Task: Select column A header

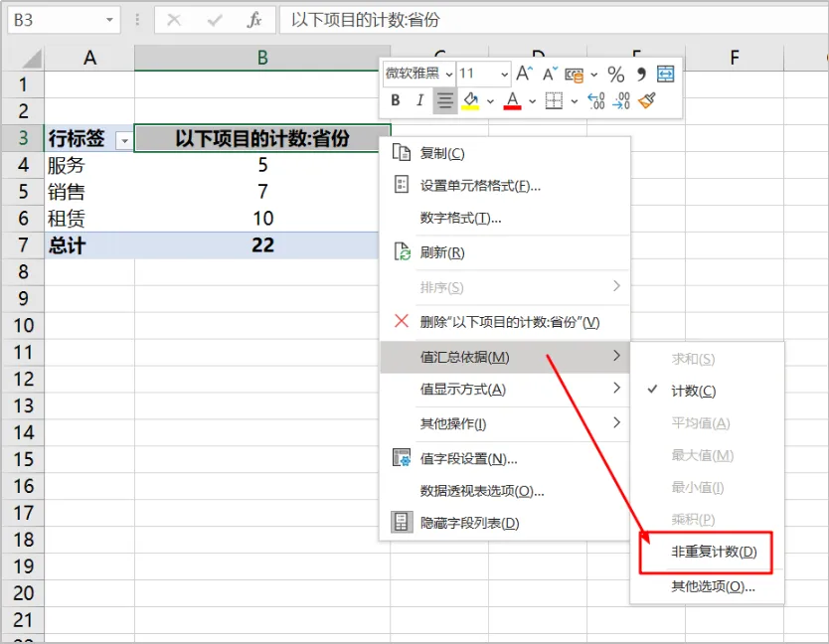Action: coord(89,58)
